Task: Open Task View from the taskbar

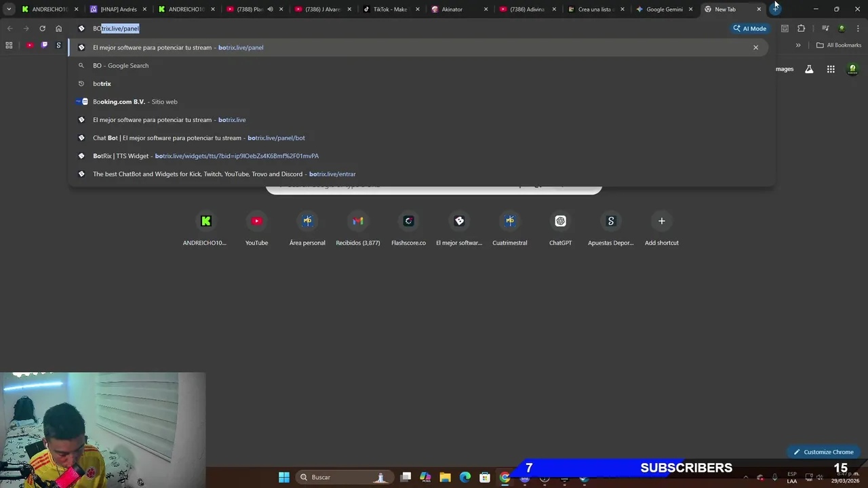Action: (406, 477)
